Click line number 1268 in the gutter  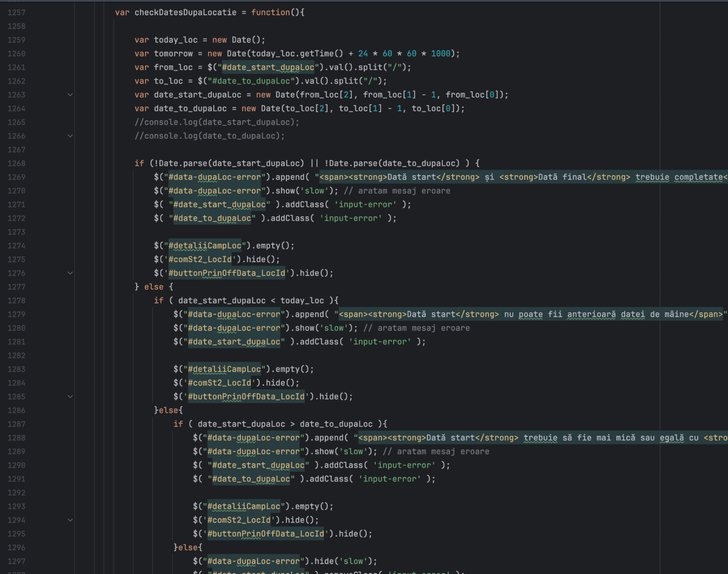click(x=16, y=163)
